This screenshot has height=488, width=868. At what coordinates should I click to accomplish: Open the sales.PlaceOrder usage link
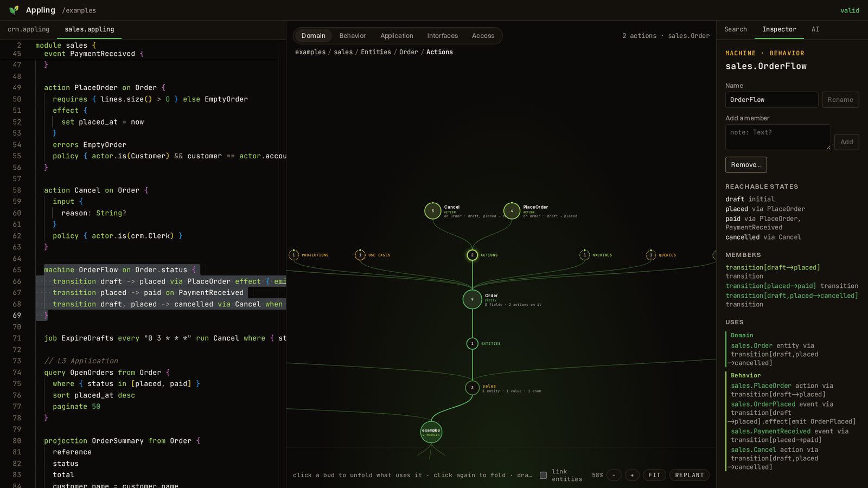761,386
